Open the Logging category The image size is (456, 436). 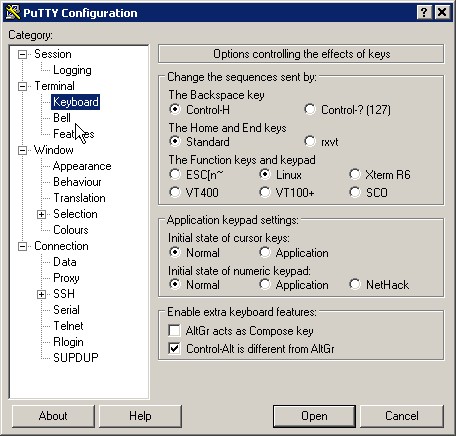[x=72, y=70]
